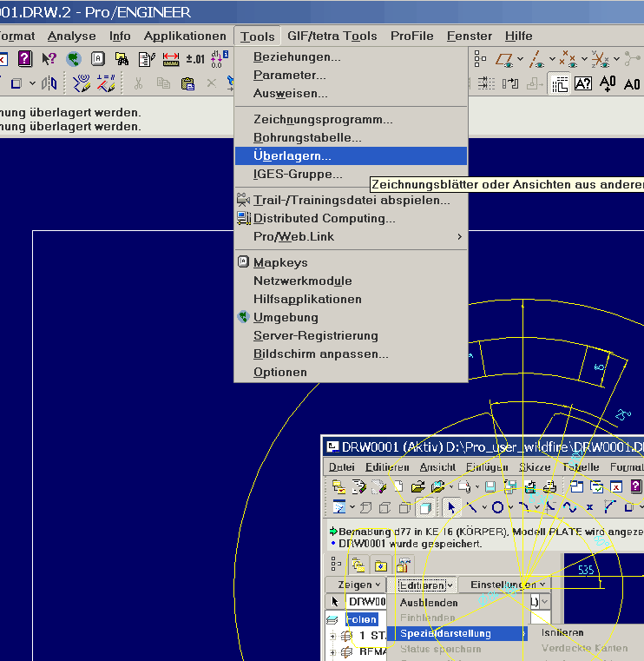Expand the coordinate systems display dropdown
Screen dimensions: 644x661
(x=616, y=59)
